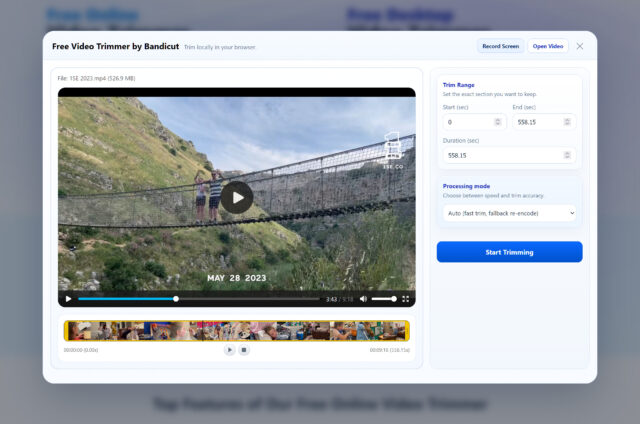Image resolution: width=640 pixels, height=424 pixels.
Task: Click the end timestamp below the timeline
Action: coord(389,350)
